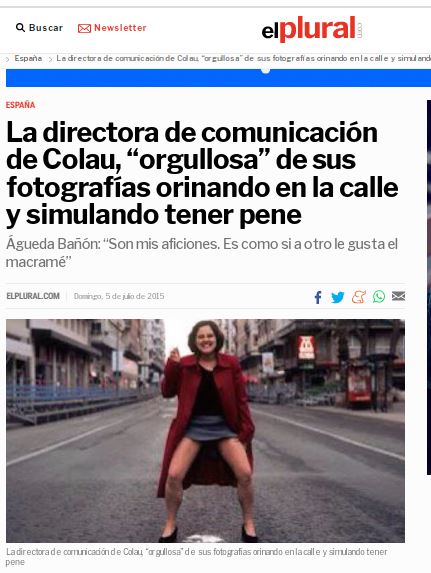Share the article through WhatsApp icon
The width and height of the screenshot is (431, 573).
(379, 296)
